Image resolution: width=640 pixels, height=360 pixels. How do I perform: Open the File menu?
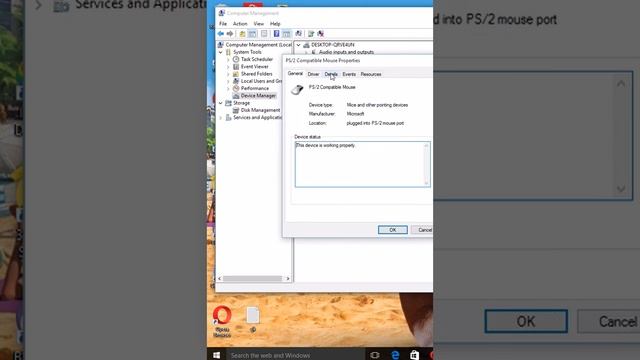tap(223, 24)
